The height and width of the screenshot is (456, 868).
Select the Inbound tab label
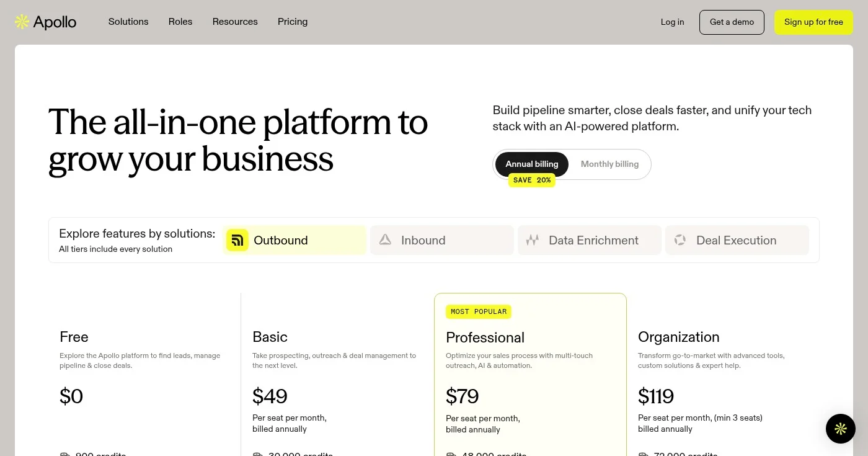click(x=423, y=240)
